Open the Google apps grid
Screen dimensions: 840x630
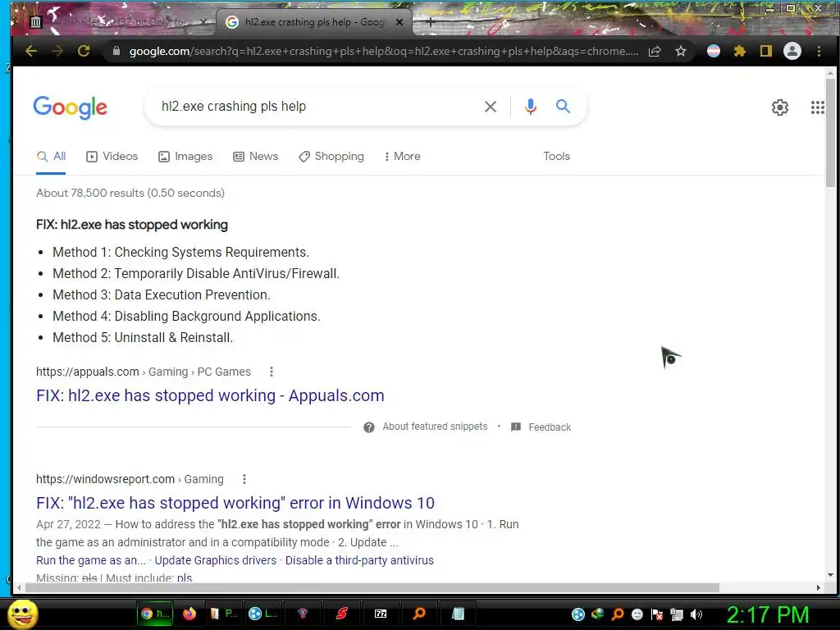818,107
